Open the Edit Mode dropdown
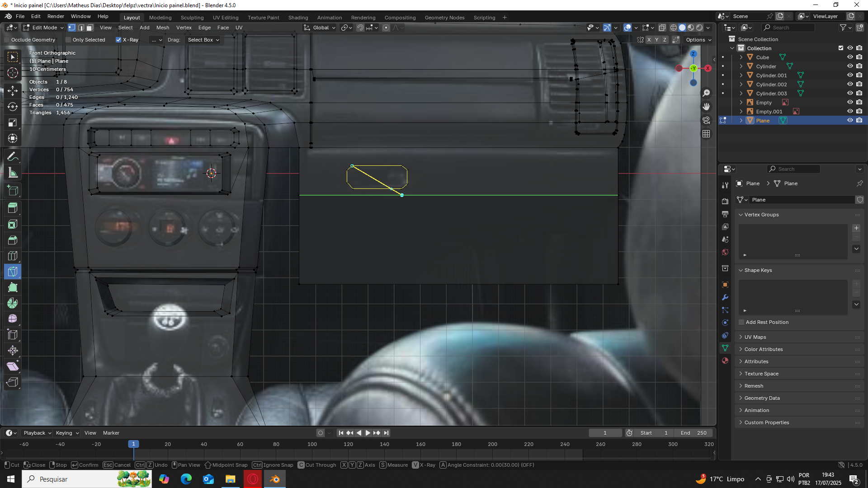The height and width of the screenshot is (488, 868). pos(44,28)
